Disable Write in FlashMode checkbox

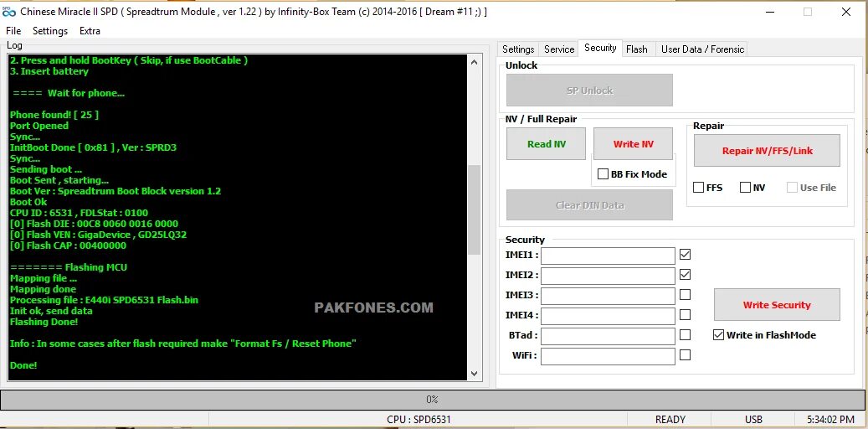718,335
